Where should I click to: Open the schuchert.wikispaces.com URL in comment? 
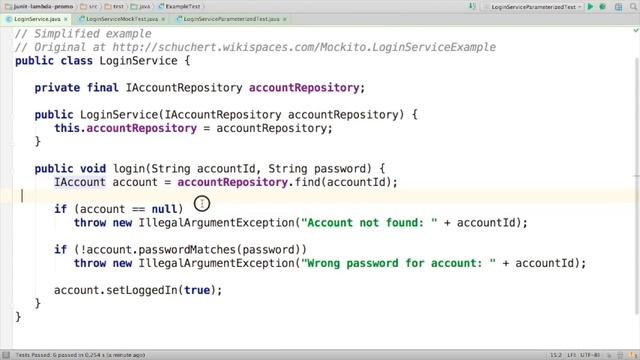pyautogui.click(x=304, y=47)
